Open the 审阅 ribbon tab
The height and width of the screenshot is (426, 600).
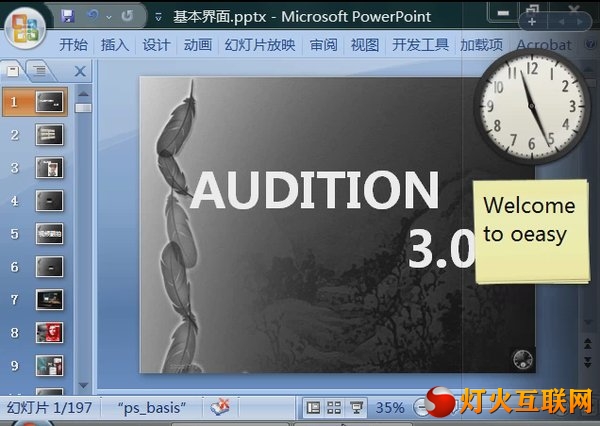pos(323,45)
